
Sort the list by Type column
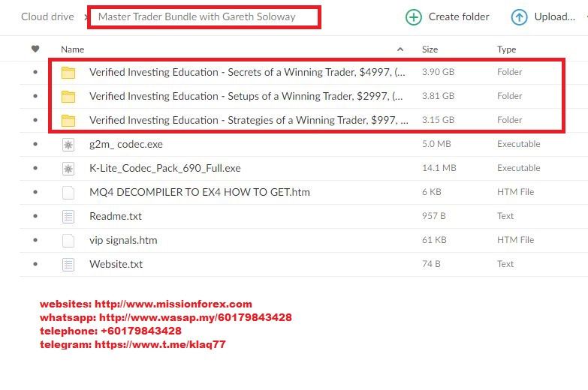[x=506, y=49]
